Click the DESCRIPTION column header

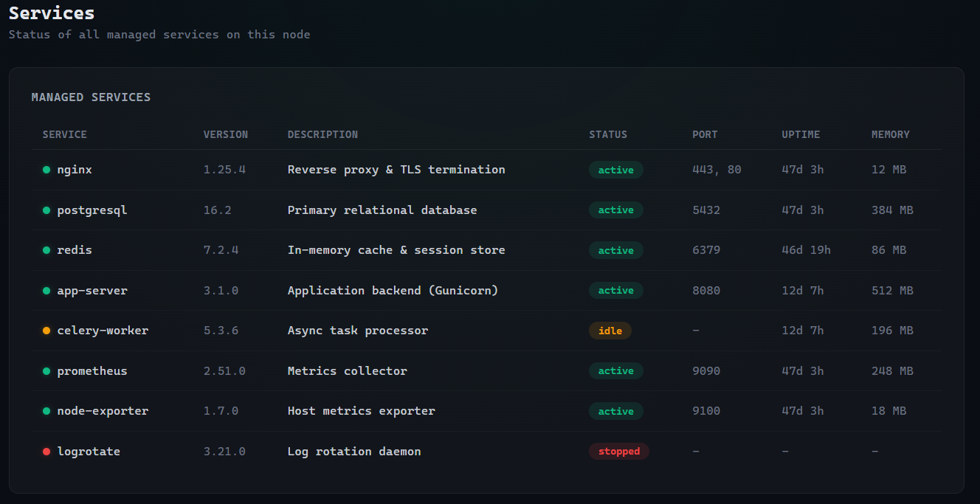(322, 134)
